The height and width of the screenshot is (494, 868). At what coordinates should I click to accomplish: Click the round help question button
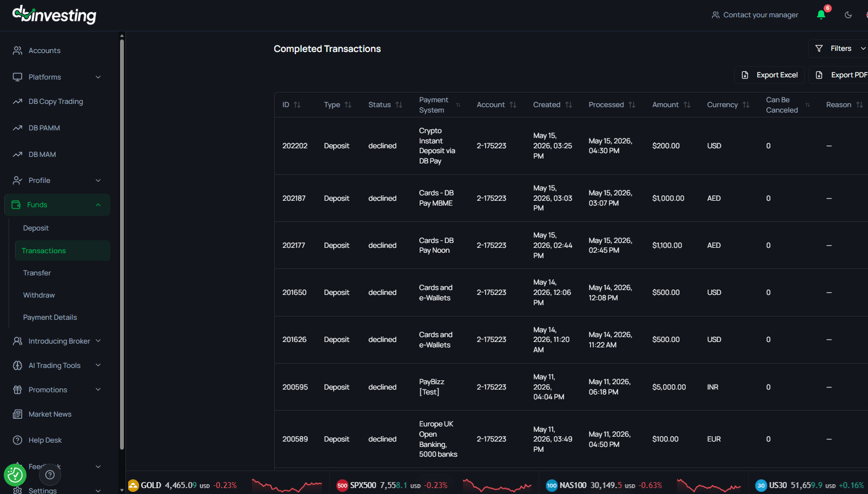point(50,475)
